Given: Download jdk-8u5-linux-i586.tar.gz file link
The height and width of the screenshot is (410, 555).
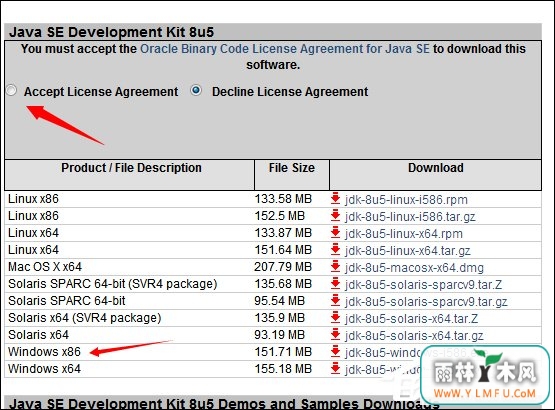Looking at the screenshot, I should pyautogui.click(x=410, y=217).
